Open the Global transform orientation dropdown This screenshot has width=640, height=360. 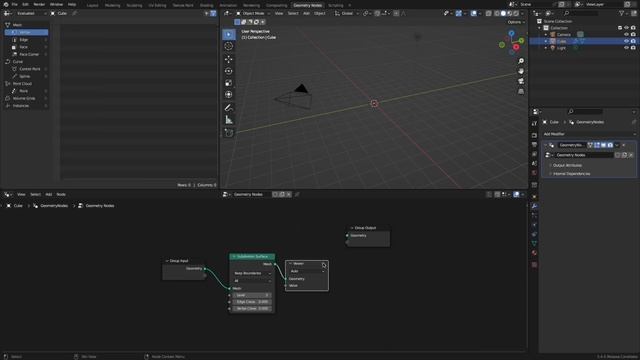click(x=347, y=13)
